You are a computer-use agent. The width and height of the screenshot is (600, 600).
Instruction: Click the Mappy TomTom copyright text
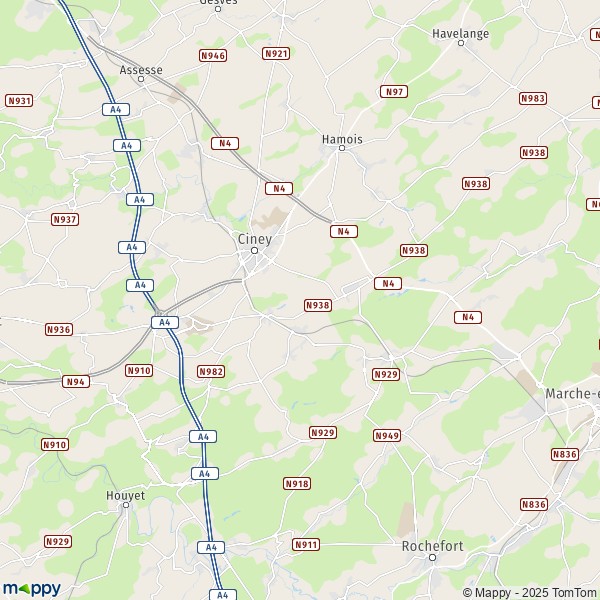coord(531,593)
